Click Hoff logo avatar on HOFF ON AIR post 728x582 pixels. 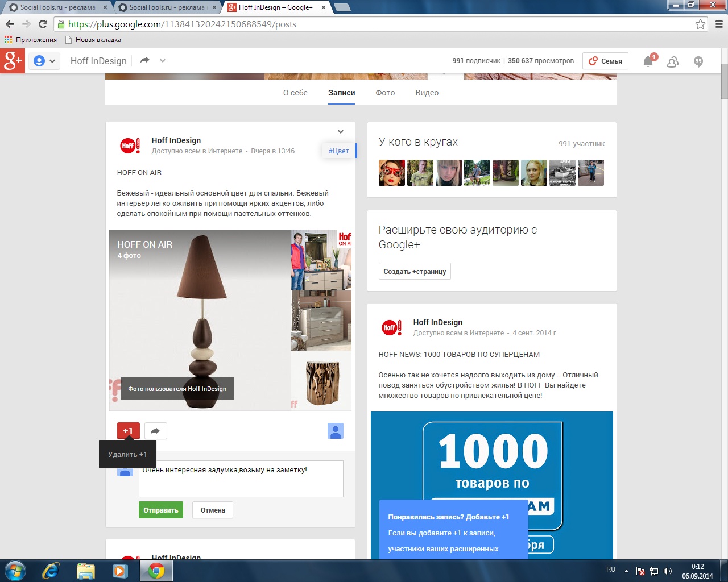pyautogui.click(x=130, y=146)
